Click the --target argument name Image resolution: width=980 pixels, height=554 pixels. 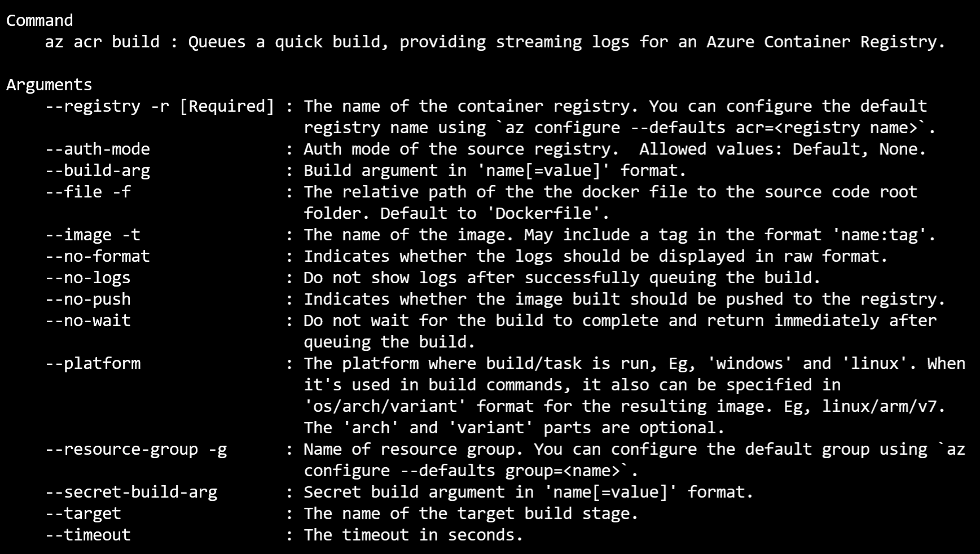pos(83,514)
